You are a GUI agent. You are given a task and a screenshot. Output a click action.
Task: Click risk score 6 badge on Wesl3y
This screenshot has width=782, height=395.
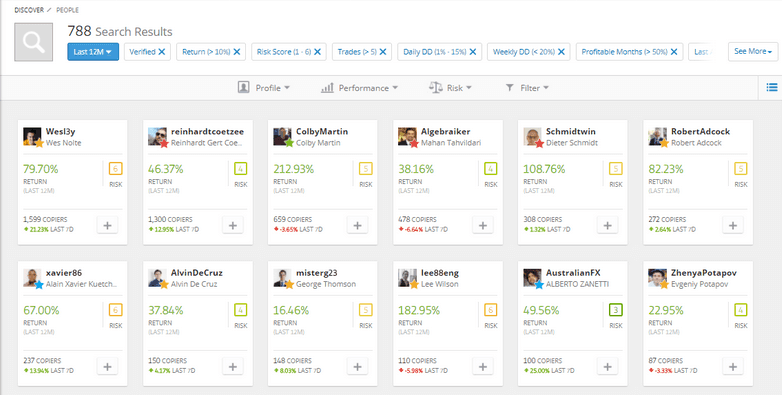pyautogui.click(x=116, y=169)
